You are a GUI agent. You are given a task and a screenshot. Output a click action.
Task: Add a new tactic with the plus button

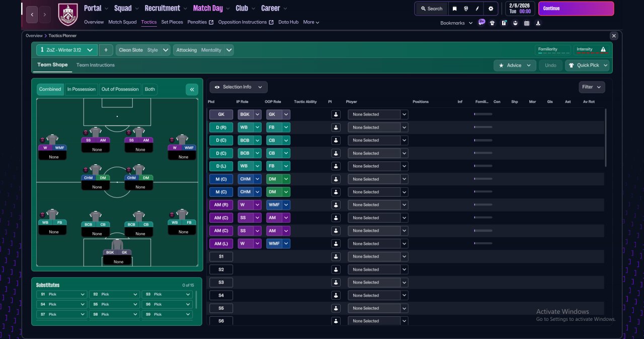106,50
